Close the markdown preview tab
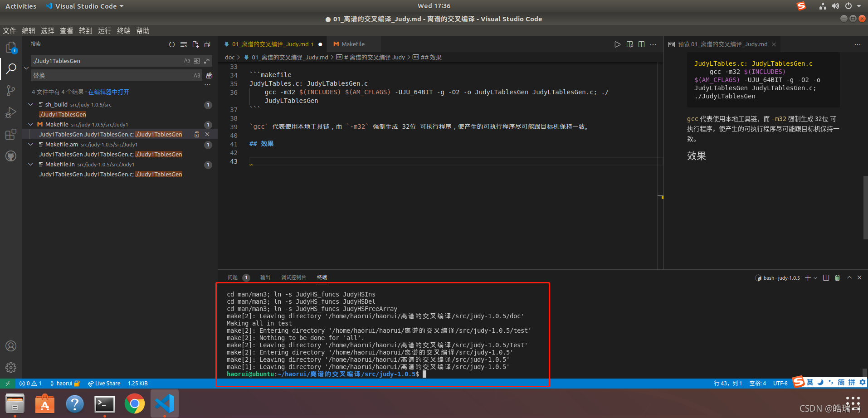Viewport: 868px width, 418px height. click(x=774, y=44)
